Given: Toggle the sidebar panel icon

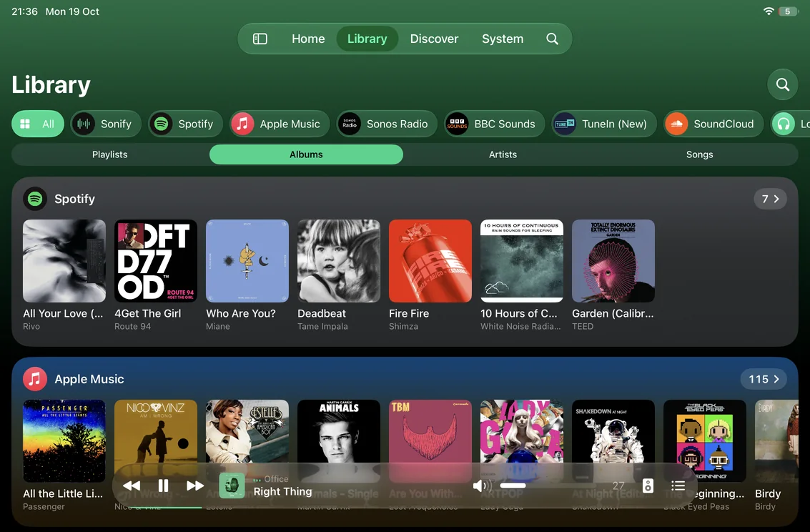Looking at the screenshot, I should [x=260, y=39].
